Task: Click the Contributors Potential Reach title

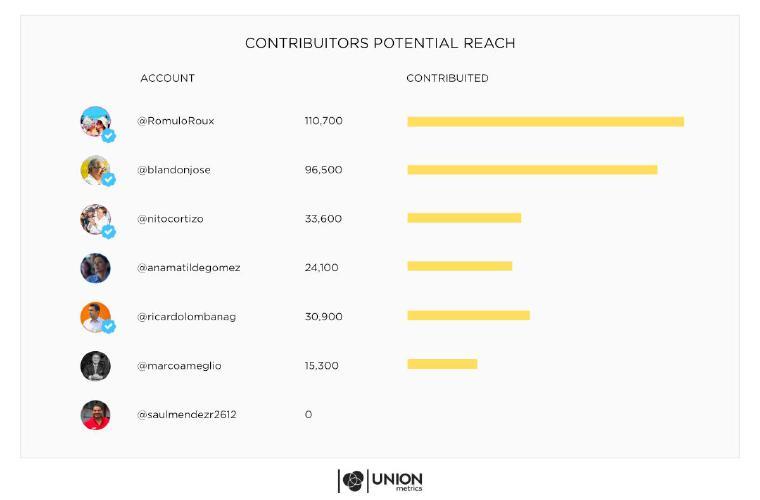Action: [380, 44]
